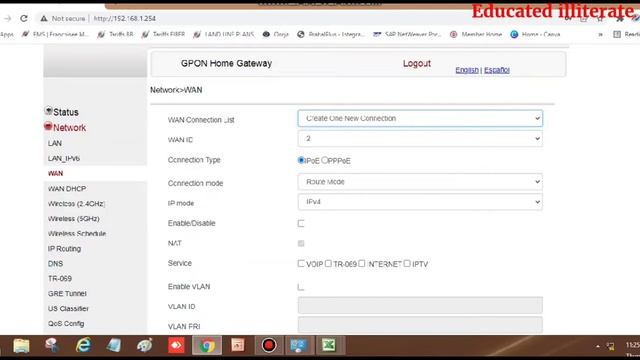640x360 pixels.
Task: Check the VOIP service box
Action: pos(301,263)
